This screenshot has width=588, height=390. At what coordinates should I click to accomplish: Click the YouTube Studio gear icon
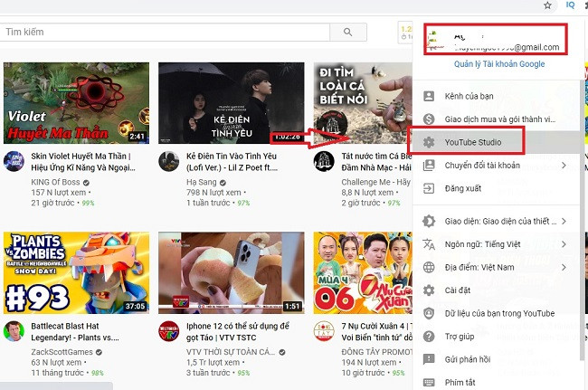click(429, 142)
